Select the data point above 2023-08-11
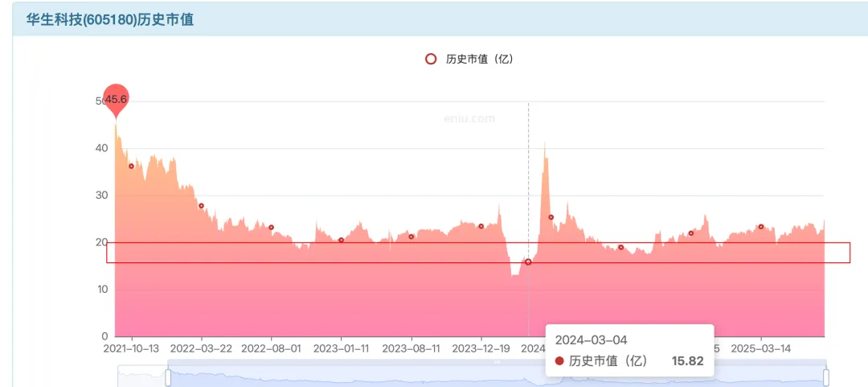 tap(411, 237)
